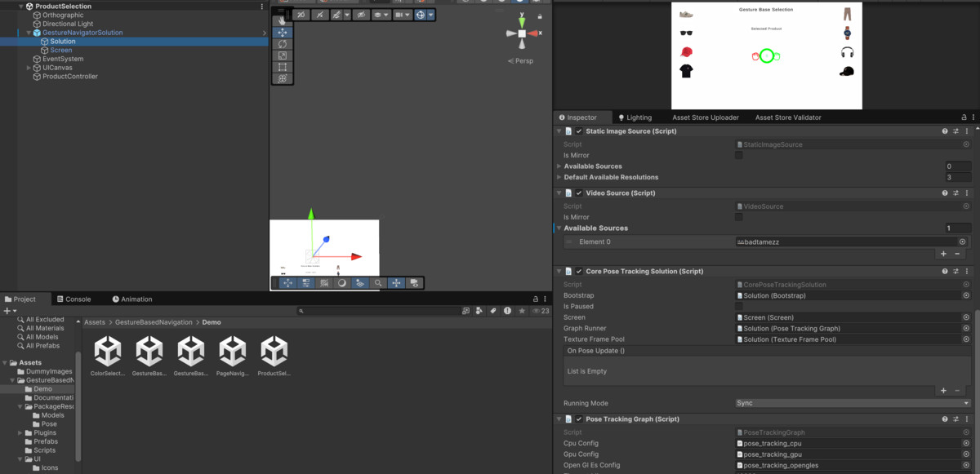Remove element from Video Source Available Sources
Viewport: 980px width, 474px height.
[958, 254]
